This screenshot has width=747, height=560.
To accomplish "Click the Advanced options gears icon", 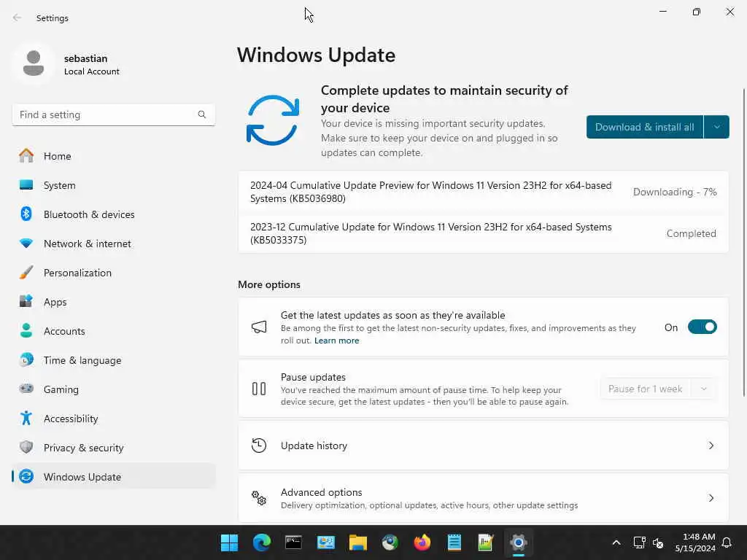I will 259,498.
